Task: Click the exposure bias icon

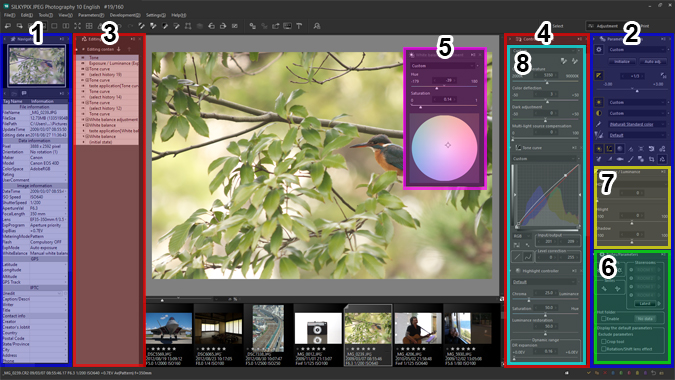Action: (x=599, y=76)
